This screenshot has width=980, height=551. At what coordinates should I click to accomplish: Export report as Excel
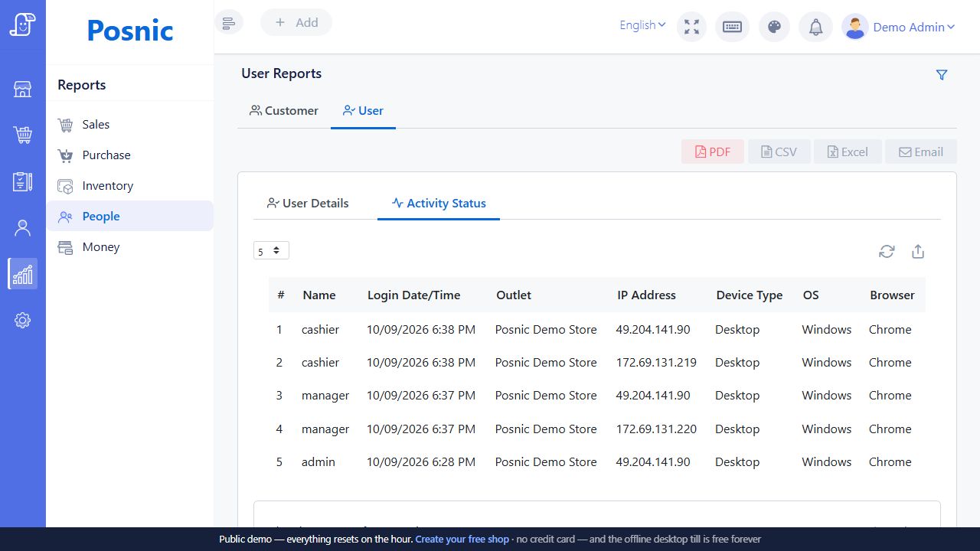pos(848,152)
